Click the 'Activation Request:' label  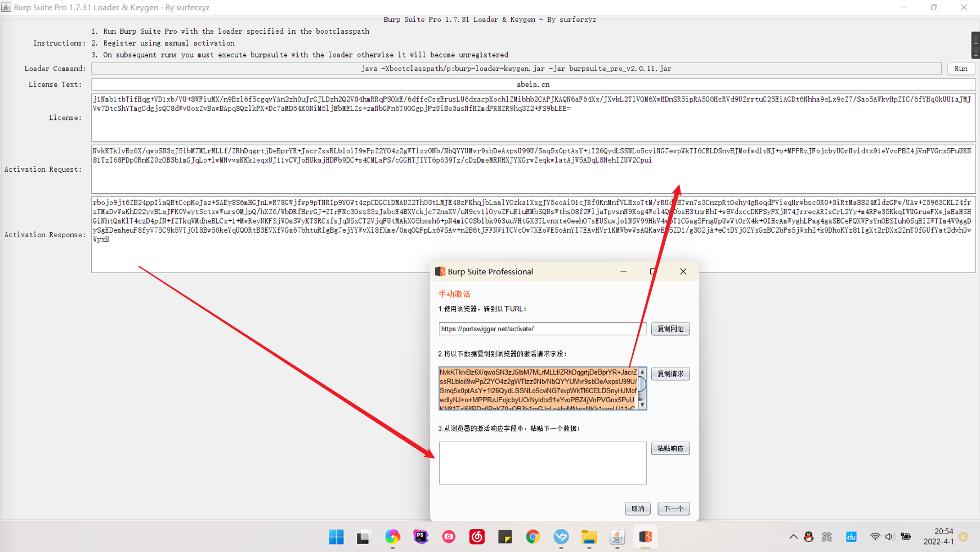pos(43,170)
